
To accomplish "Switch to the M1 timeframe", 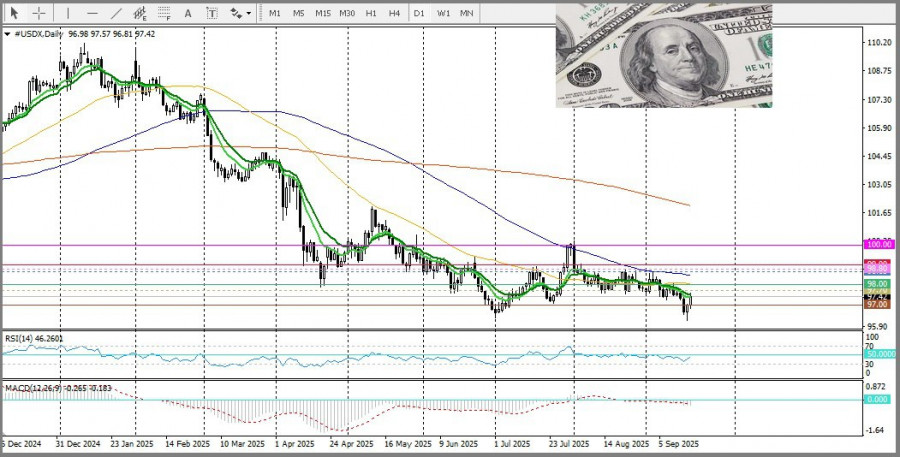I will coord(275,13).
